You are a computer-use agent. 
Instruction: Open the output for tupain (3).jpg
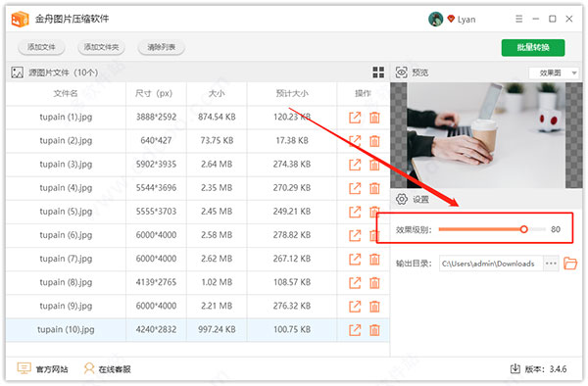[355, 165]
